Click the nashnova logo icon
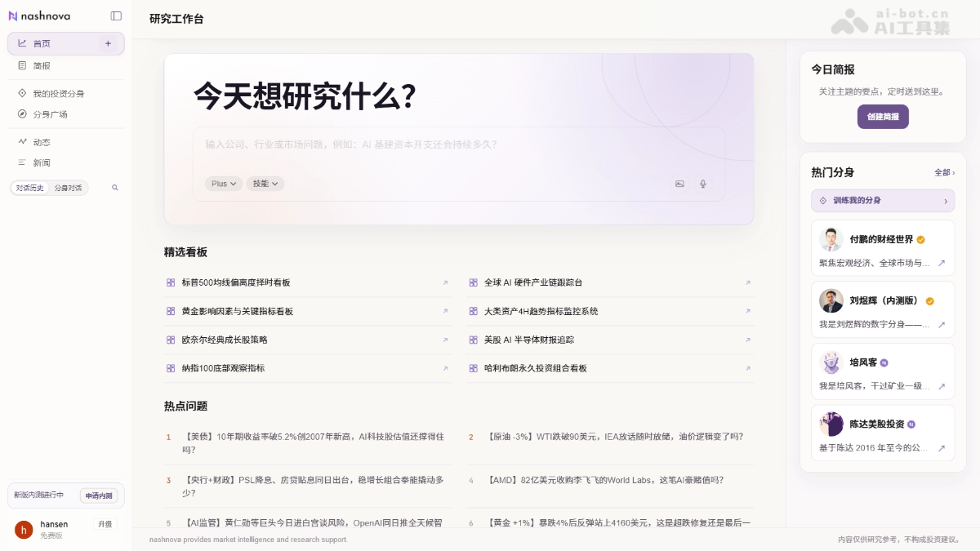This screenshot has height=551, width=980. point(13,16)
